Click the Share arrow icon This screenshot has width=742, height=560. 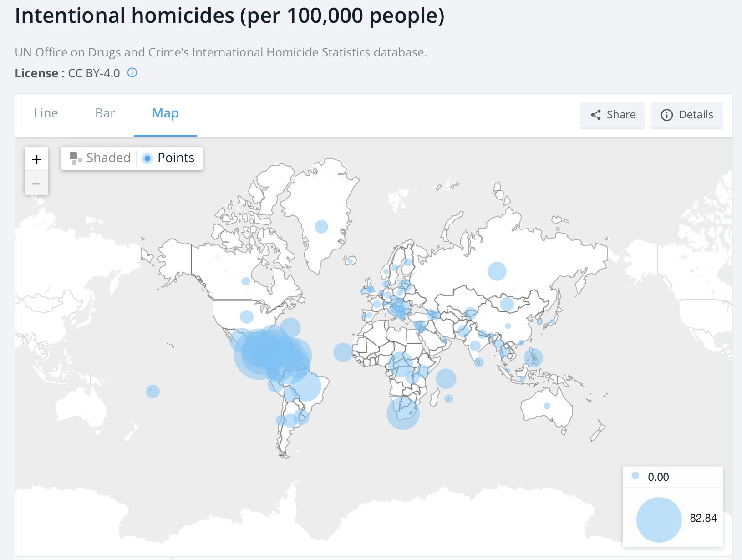point(596,115)
